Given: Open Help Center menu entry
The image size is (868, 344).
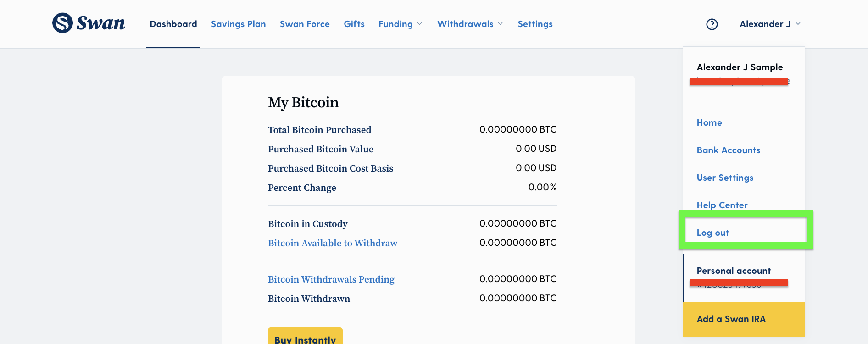Looking at the screenshot, I should pos(722,205).
